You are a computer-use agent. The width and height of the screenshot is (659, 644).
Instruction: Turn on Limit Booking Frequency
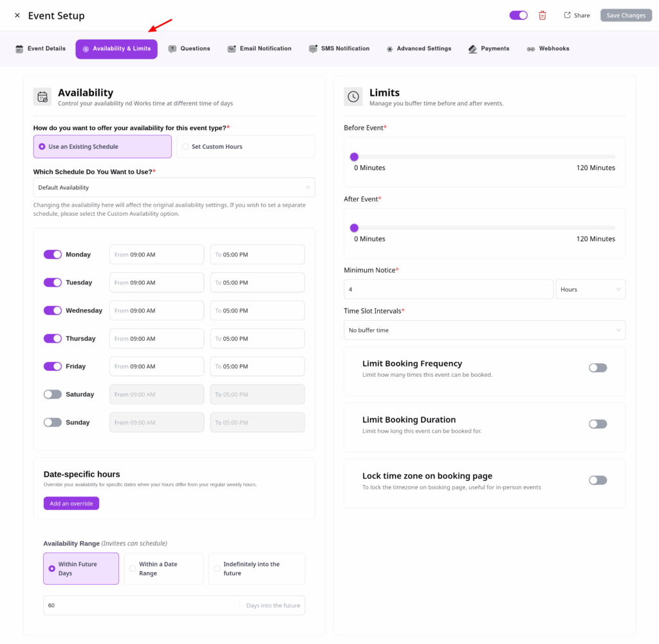coord(597,368)
